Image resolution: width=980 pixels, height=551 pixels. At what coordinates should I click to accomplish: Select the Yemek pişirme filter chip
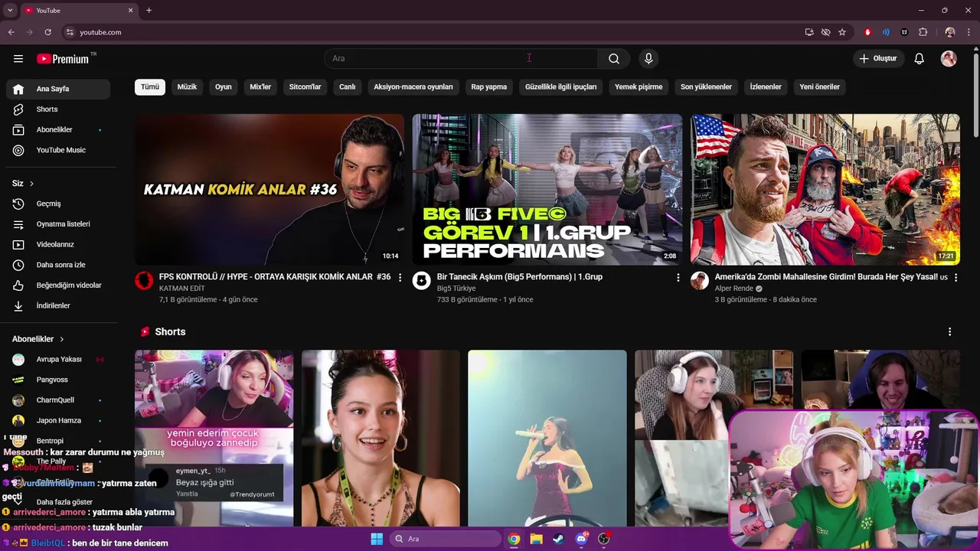(x=639, y=87)
